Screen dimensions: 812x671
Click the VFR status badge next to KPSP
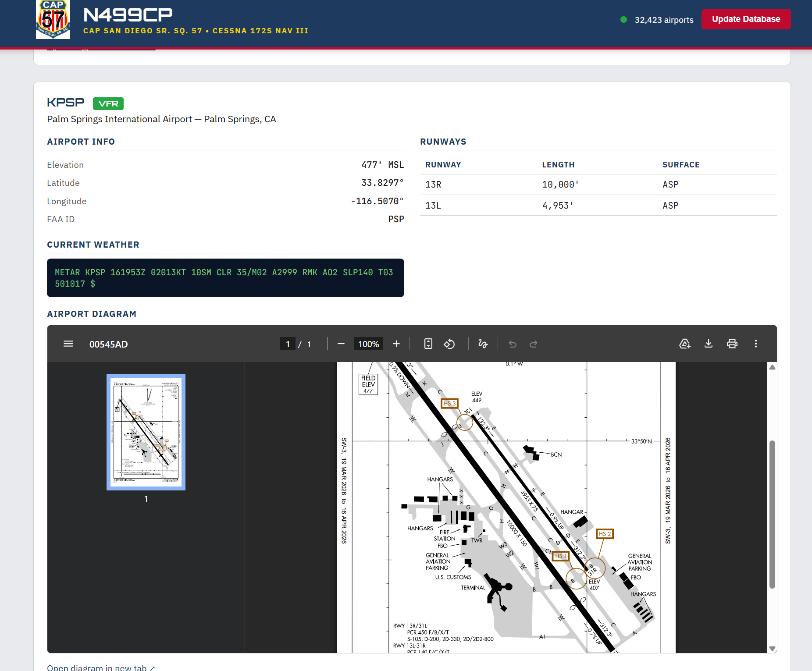pyautogui.click(x=108, y=103)
